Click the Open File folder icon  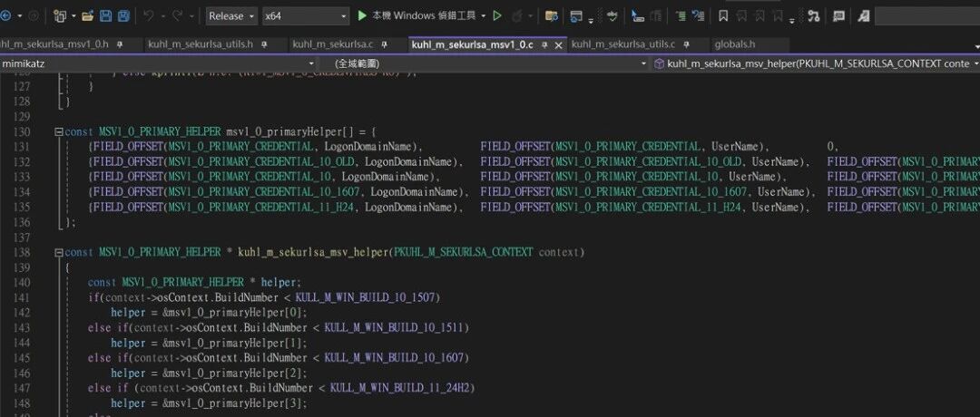88,16
